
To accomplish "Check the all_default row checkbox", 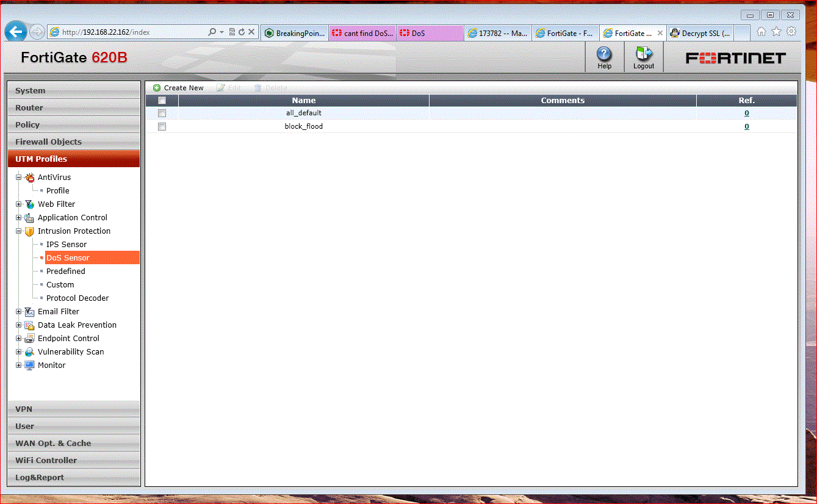I will [x=162, y=113].
